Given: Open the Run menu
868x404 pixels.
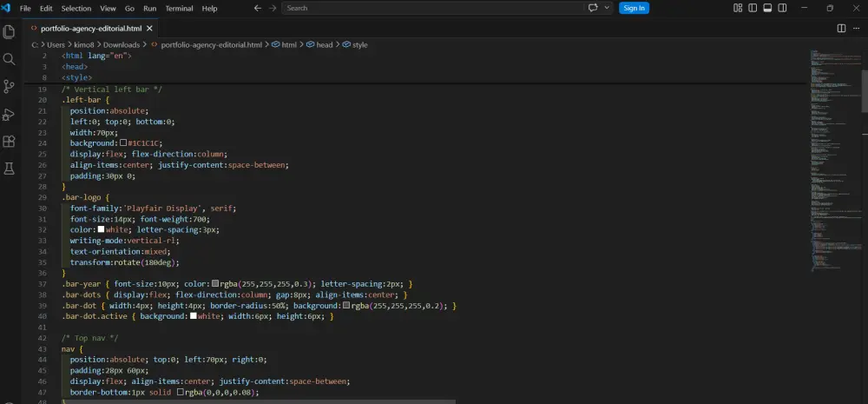Looking at the screenshot, I should 149,9.
